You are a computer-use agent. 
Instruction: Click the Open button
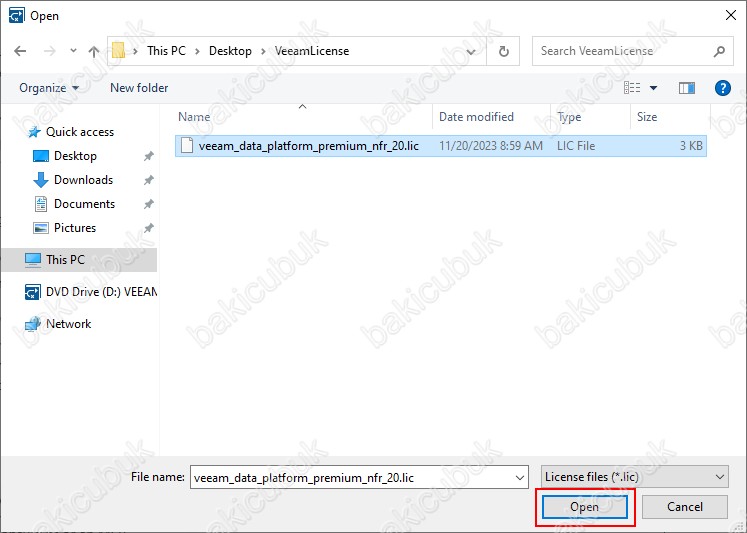(585, 507)
